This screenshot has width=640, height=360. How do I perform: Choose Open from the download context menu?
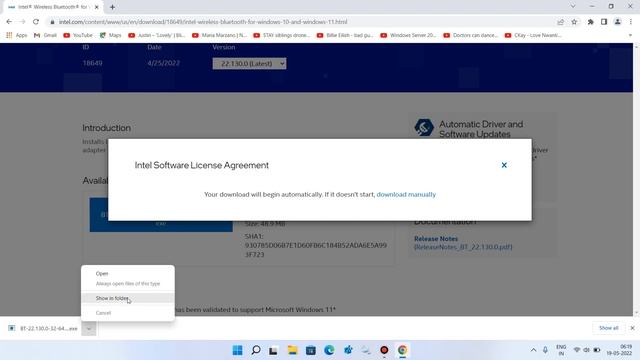(128, 273)
